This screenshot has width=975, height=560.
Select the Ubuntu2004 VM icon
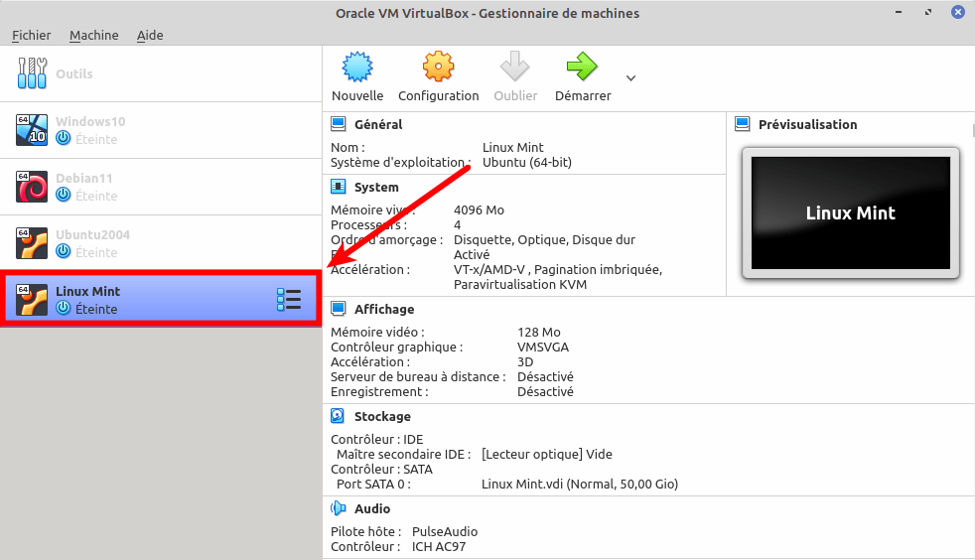[32, 243]
